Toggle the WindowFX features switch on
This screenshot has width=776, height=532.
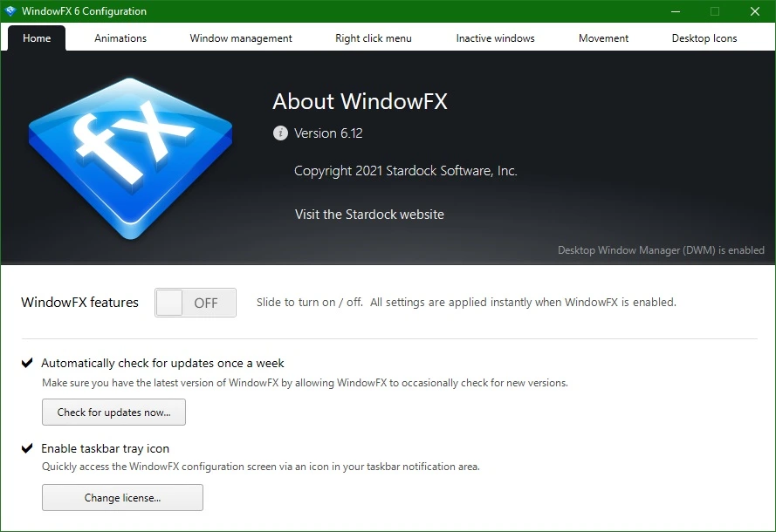point(196,303)
